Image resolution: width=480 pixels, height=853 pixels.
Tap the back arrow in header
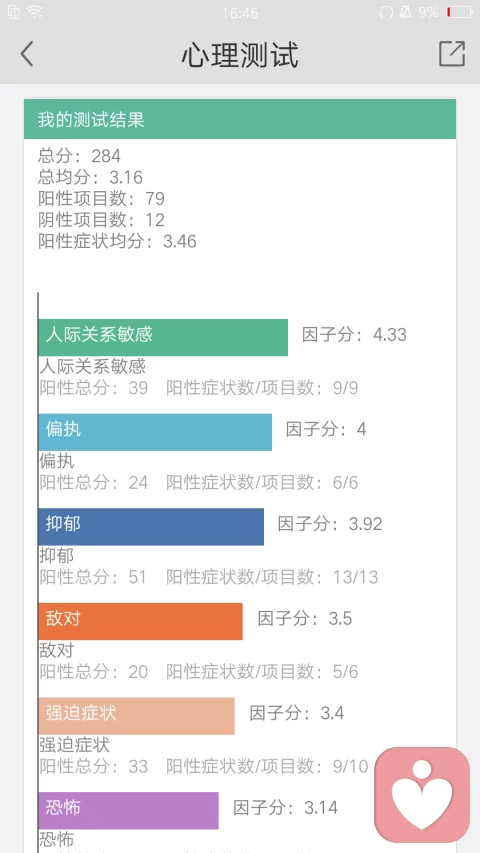pyautogui.click(x=27, y=54)
